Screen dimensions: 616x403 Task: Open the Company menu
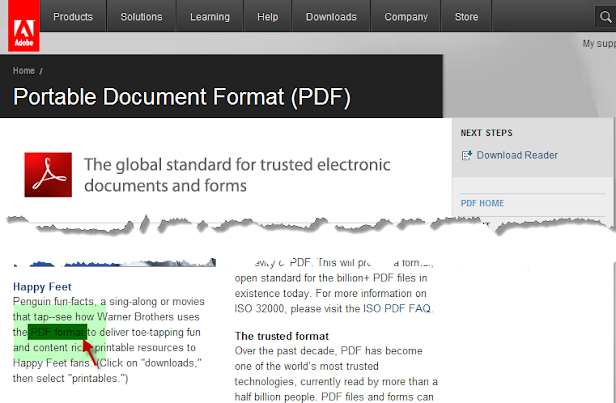(x=406, y=17)
